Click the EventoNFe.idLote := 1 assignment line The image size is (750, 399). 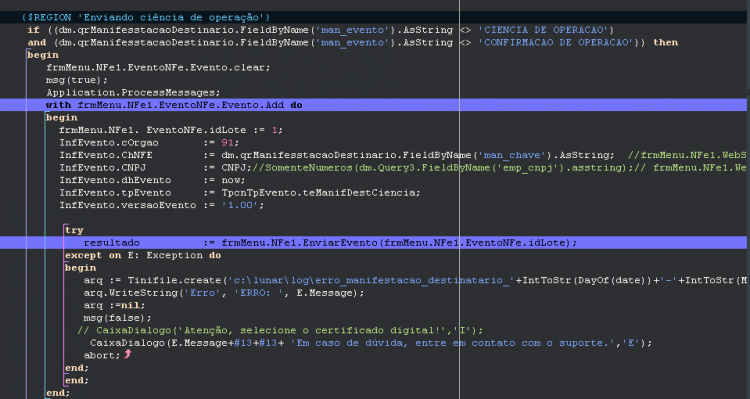click(171, 130)
